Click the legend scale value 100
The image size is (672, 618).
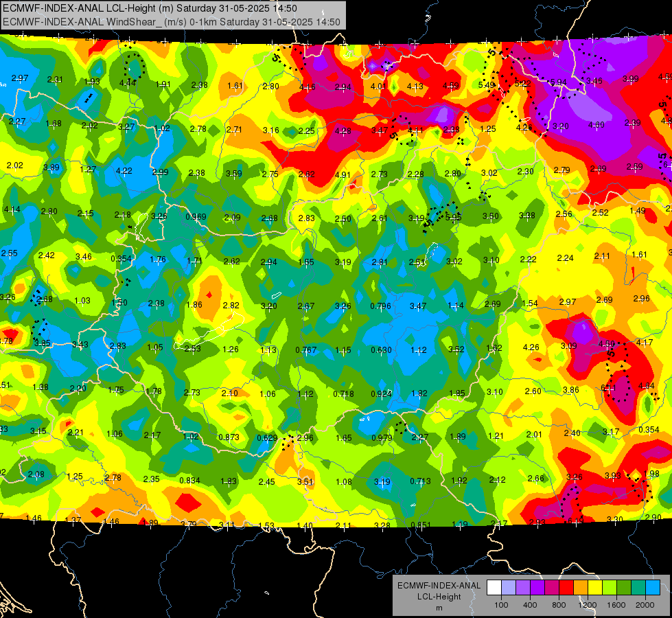(501, 605)
